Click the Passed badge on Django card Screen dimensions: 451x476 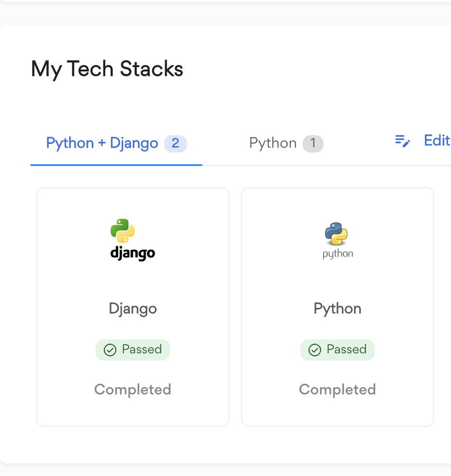click(133, 350)
